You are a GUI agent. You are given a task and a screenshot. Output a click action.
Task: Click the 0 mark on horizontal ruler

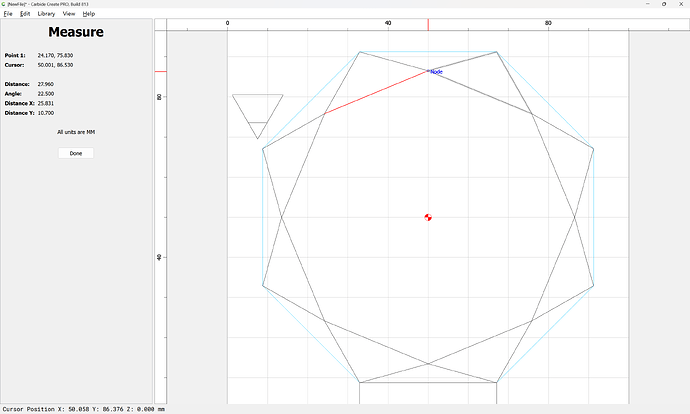point(228,23)
